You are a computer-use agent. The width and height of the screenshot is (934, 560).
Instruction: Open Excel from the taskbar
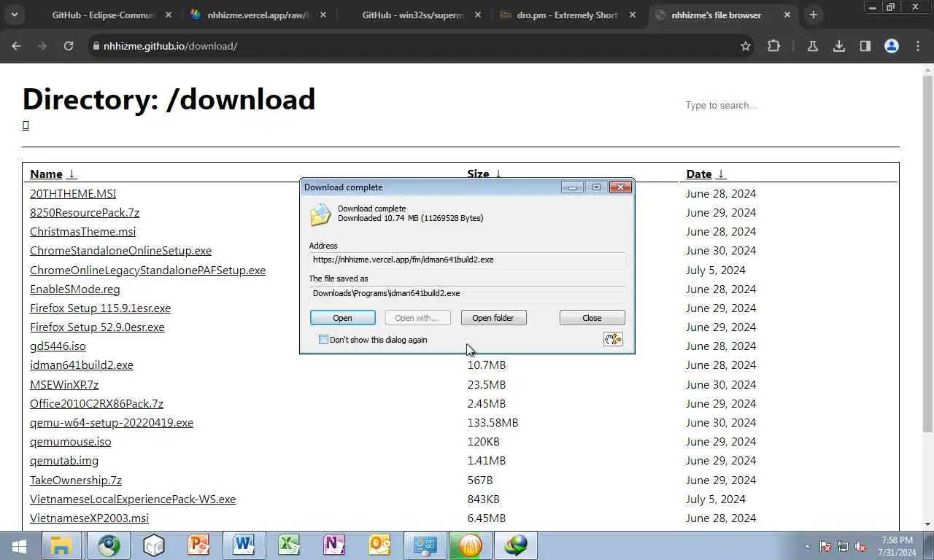pyautogui.click(x=289, y=545)
